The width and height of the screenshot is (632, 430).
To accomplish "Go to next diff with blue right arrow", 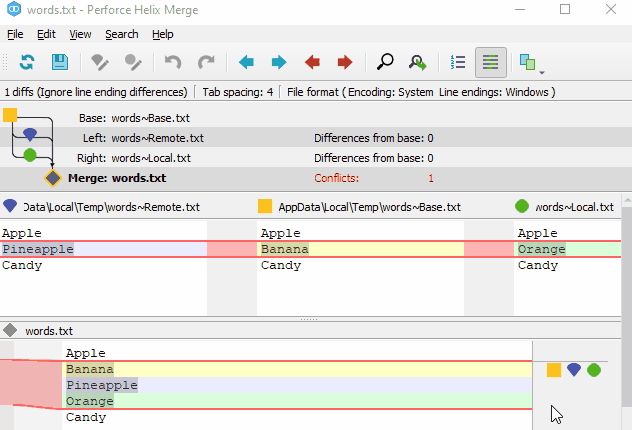I will pyautogui.click(x=279, y=62).
